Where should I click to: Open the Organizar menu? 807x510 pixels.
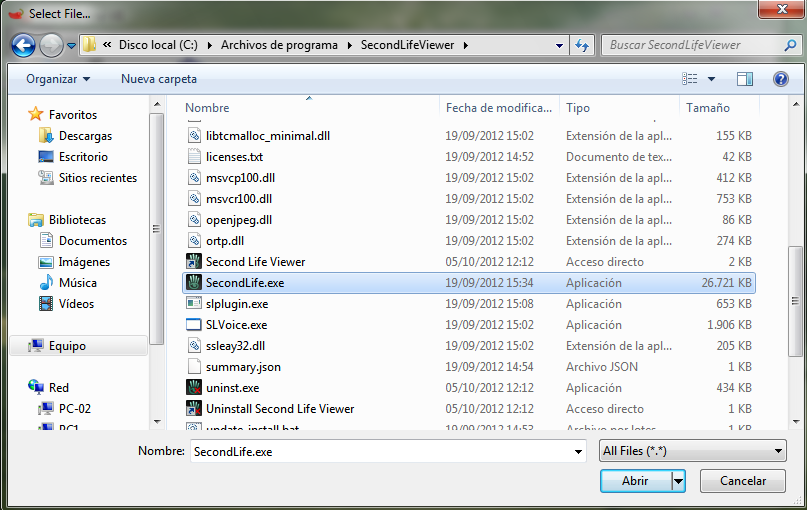tap(58, 79)
